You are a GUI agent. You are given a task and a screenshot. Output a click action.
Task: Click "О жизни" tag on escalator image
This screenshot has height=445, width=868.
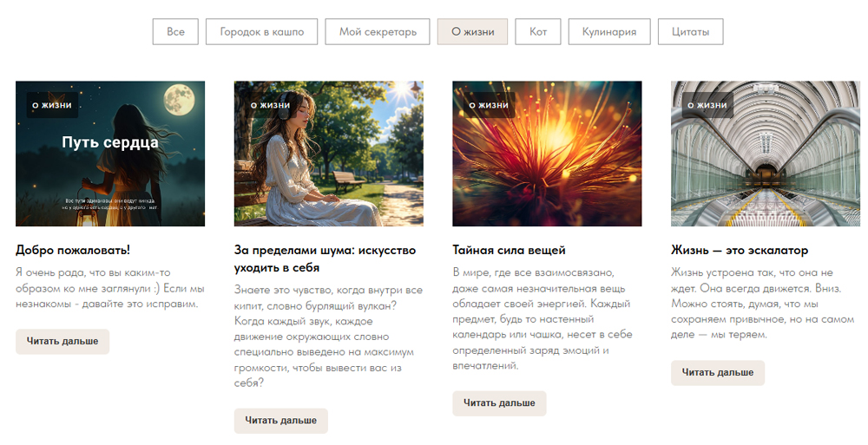pos(707,105)
